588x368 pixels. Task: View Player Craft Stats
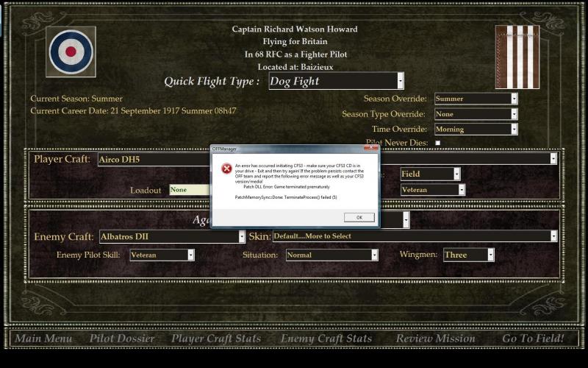pos(216,339)
